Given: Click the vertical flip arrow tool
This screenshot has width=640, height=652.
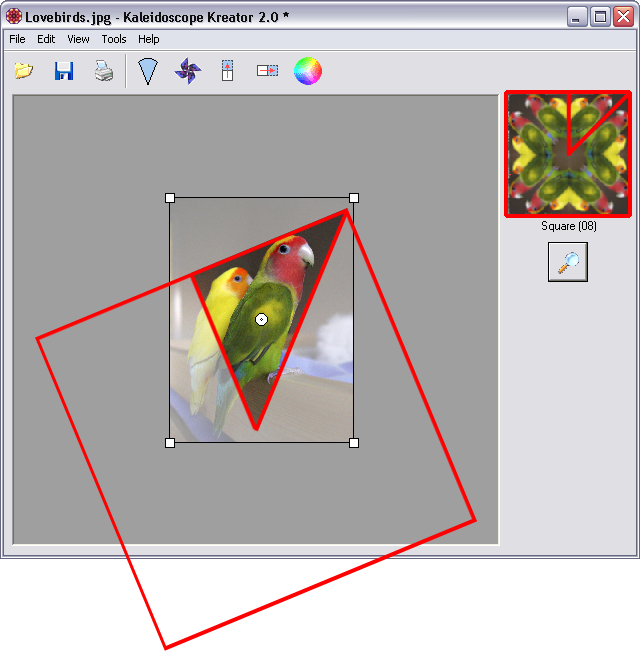Looking at the screenshot, I should 227,71.
